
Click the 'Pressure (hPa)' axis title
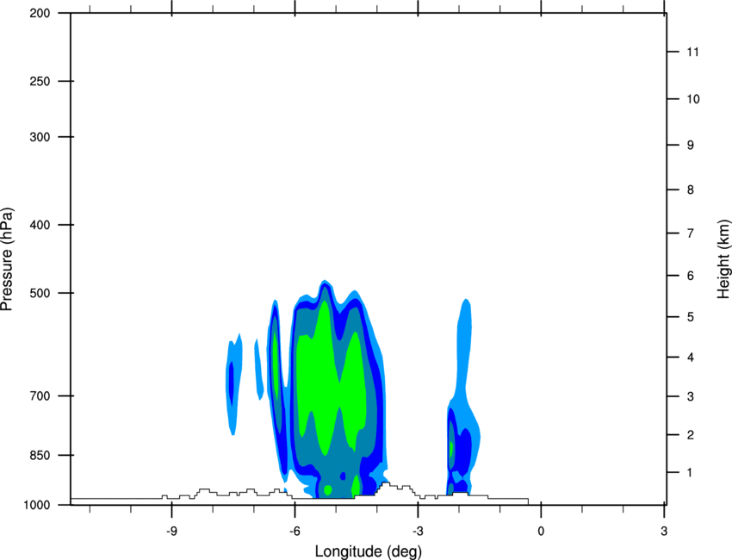point(7,259)
